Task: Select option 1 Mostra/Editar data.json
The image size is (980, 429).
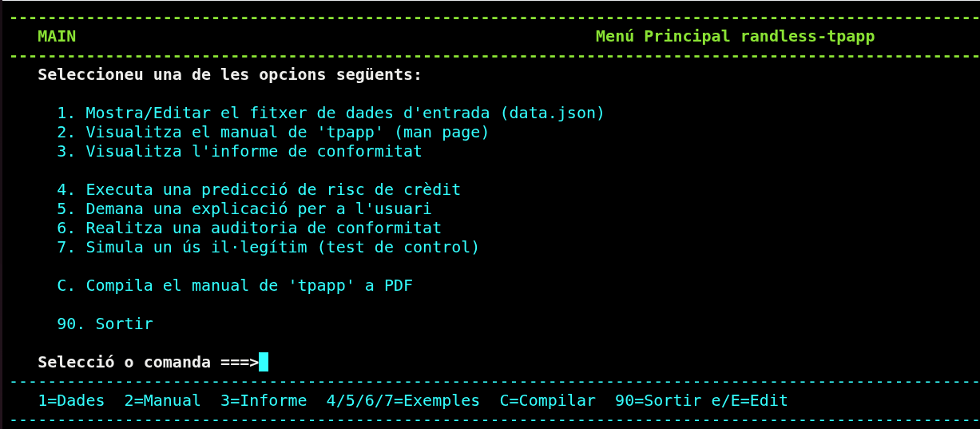Action: [x=331, y=113]
